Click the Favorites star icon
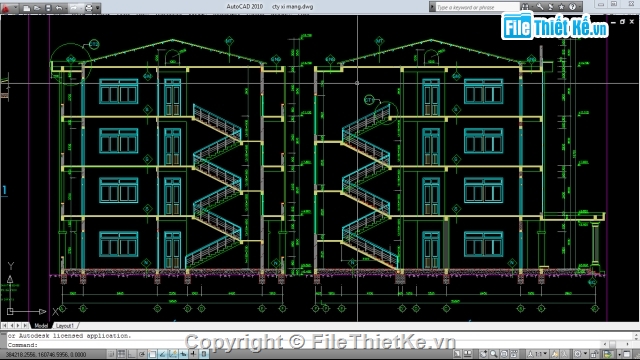 (x=561, y=7)
